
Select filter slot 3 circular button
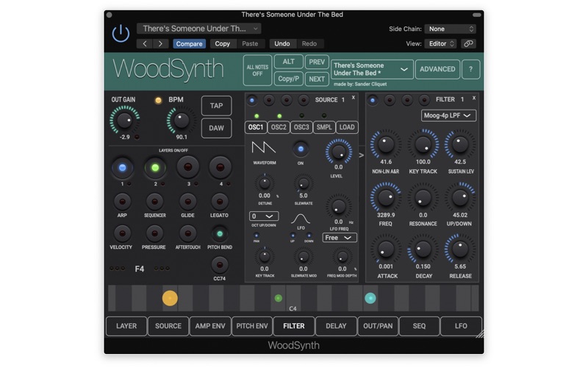(x=407, y=100)
